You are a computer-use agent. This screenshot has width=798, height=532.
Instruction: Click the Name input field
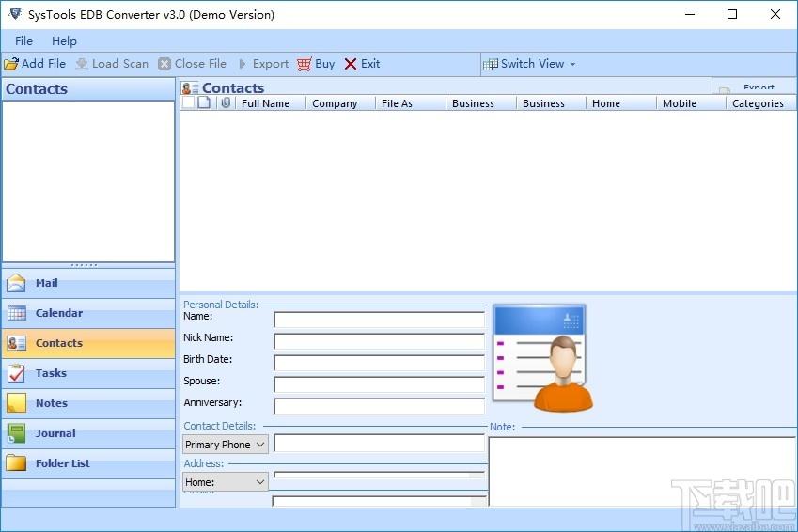pyautogui.click(x=379, y=320)
